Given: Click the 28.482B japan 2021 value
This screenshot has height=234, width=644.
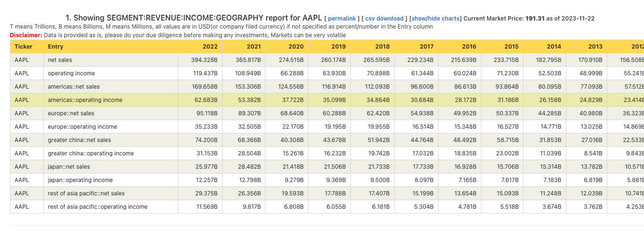Looking at the screenshot, I should click(250, 167).
